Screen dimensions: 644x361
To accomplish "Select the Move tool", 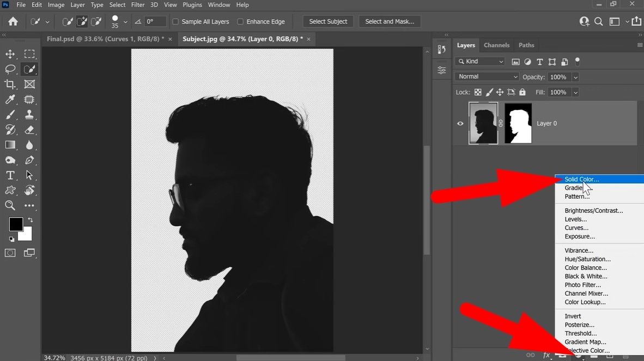I will 10,54.
